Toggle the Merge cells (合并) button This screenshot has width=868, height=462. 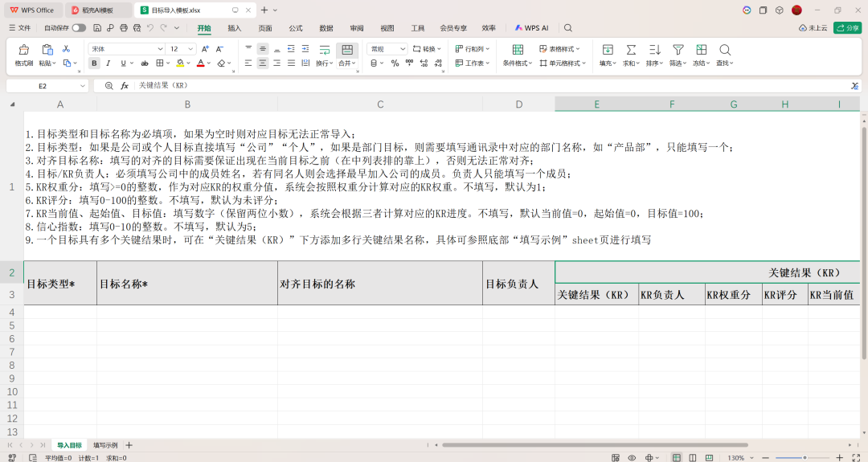(x=347, y=56)
